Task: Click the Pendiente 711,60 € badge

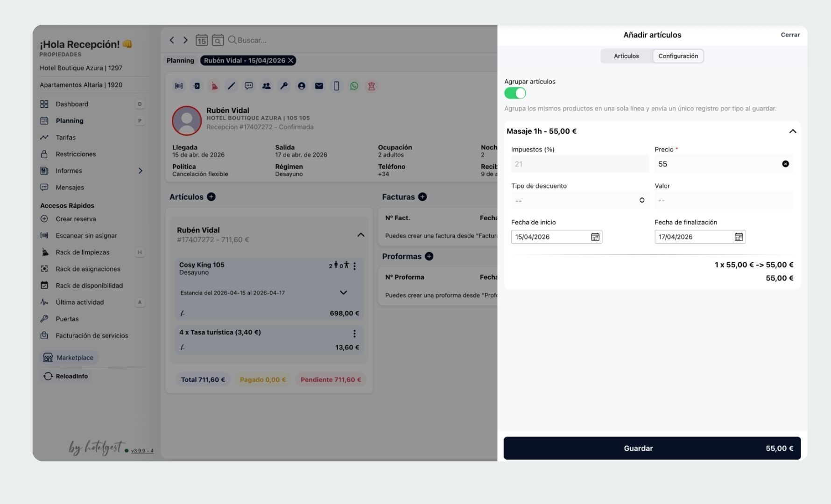Action: pos(331,380)
